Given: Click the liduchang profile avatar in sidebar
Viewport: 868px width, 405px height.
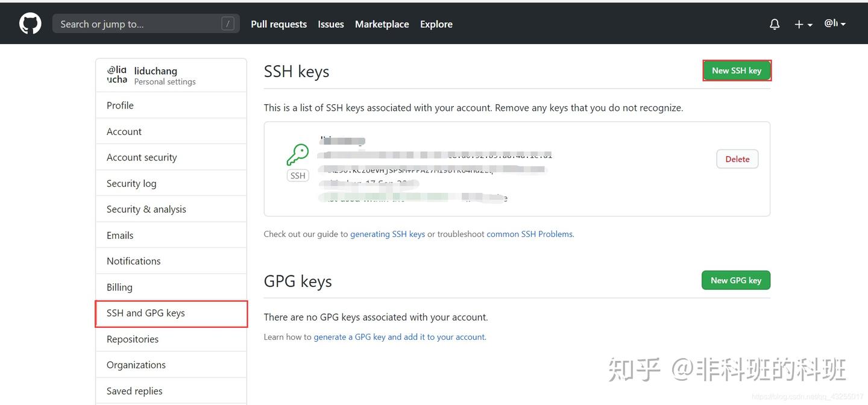Looking at the screenshot, I should coord(117,75).
